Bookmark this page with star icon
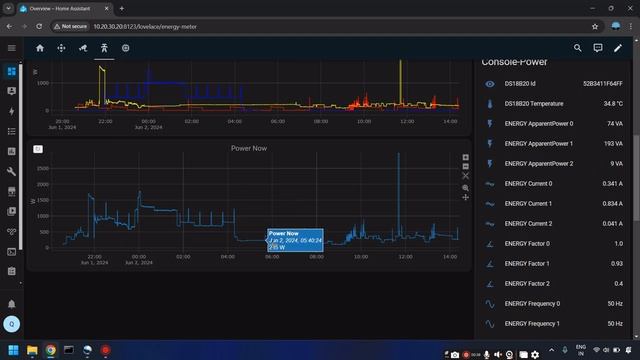Image resolution: width=640 pixels, height=360 pixels. click(x=595, y=27)
